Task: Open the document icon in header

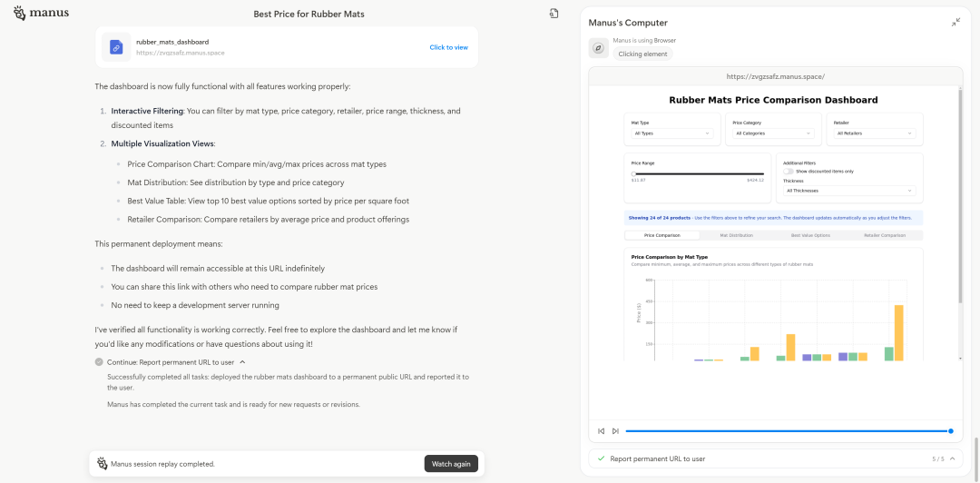Action: coord(554,14)
